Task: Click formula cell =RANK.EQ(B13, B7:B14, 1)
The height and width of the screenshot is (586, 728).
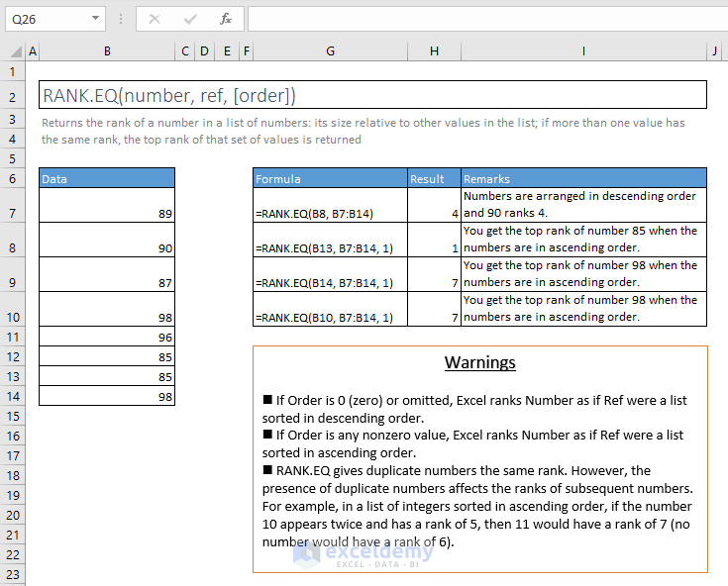Action: pos(330,240)
